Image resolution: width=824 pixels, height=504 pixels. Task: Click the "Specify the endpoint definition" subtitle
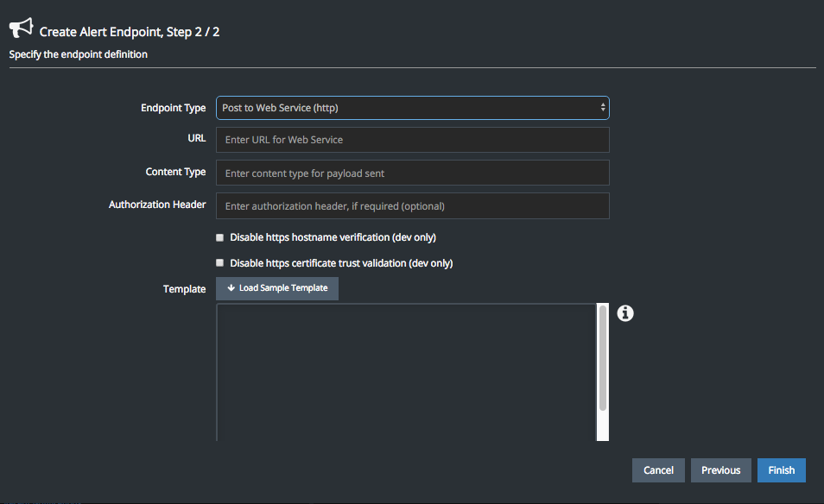pos(79,54)
